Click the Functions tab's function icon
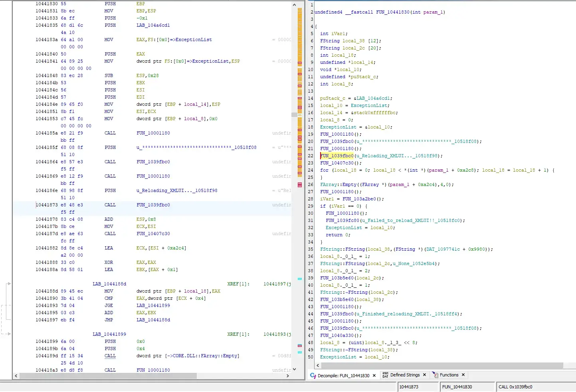Screen dimensions: 576x392 [435, 375]
